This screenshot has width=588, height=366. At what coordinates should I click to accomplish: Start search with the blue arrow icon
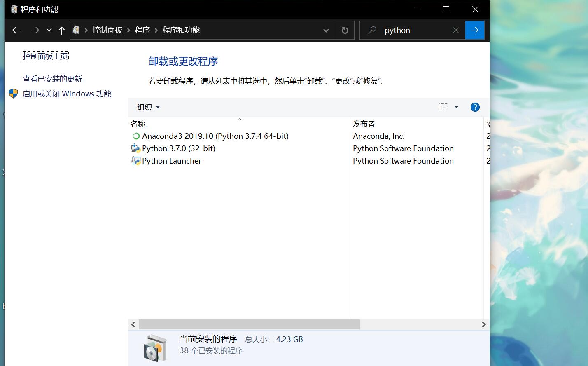pos(475,30)
